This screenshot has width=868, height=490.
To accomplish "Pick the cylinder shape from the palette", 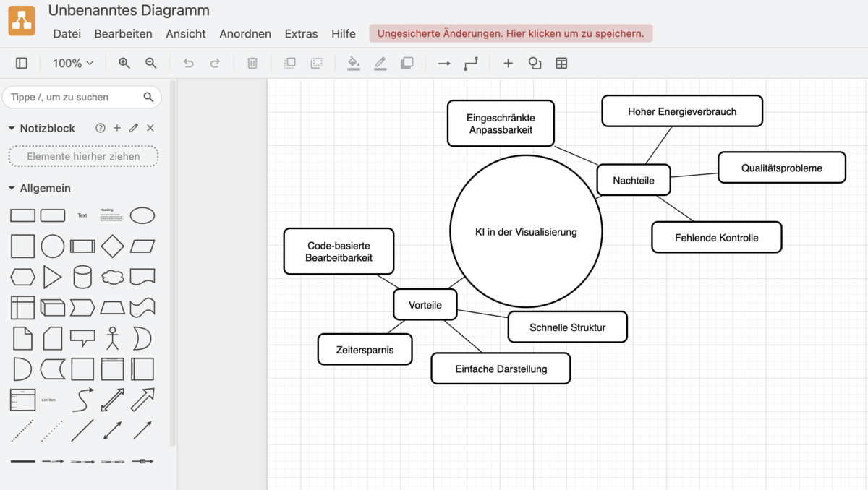I will pyautogui.click(x=82, y=277).
